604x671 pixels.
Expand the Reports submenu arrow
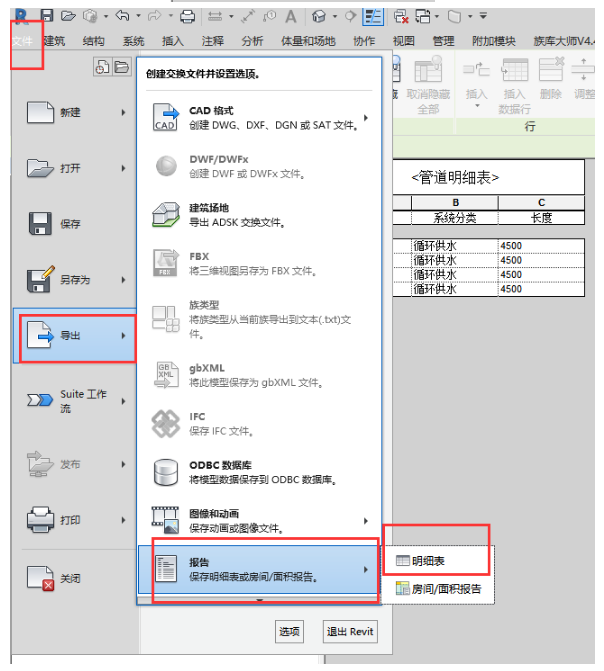(366, 570)
